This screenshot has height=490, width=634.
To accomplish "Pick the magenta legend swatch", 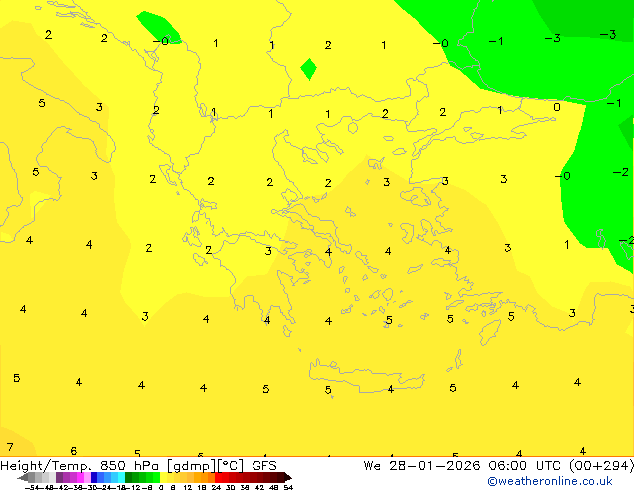I will 80,477.
